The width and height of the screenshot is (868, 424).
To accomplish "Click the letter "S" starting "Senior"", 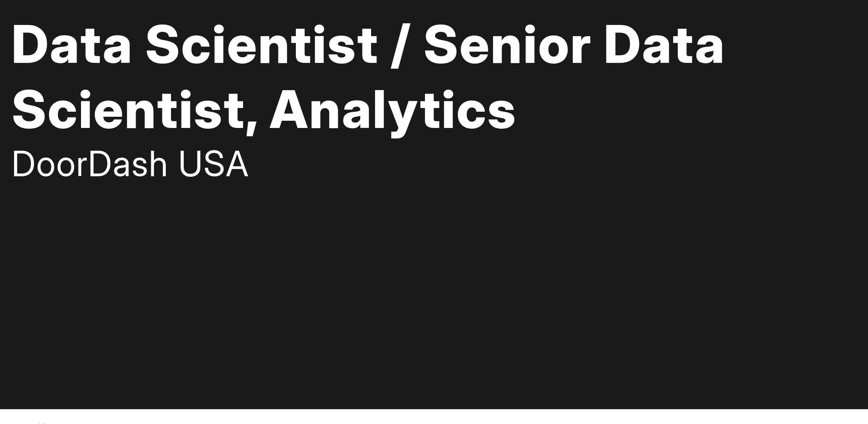I will click(x=442, y=45).
